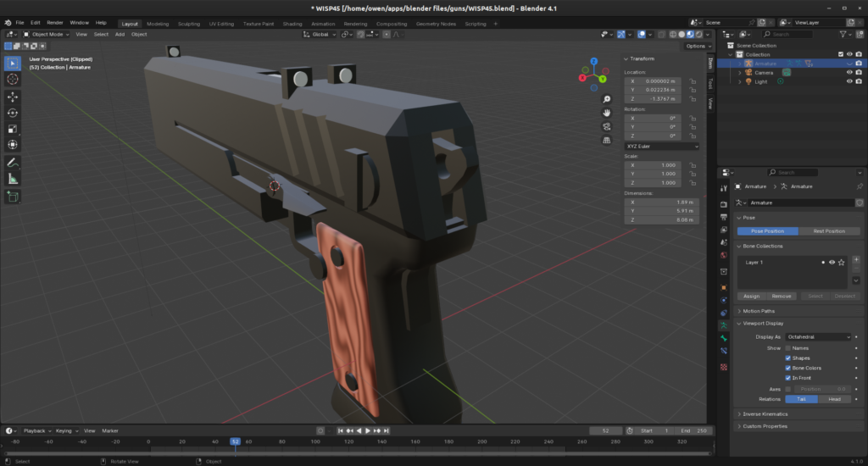The height and width of the screenshot is (466, 868).
Task: Open the Add menu in viewport header
Action: (x=120, y=34)
